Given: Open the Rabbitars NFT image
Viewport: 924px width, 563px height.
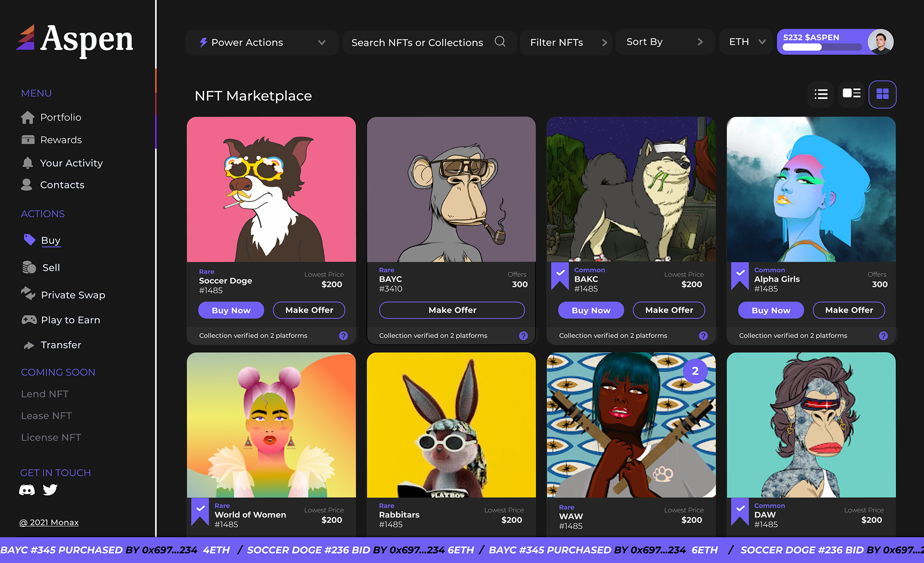Looking at the screenshot, I should pyautogui.click(x=451, y=425).
